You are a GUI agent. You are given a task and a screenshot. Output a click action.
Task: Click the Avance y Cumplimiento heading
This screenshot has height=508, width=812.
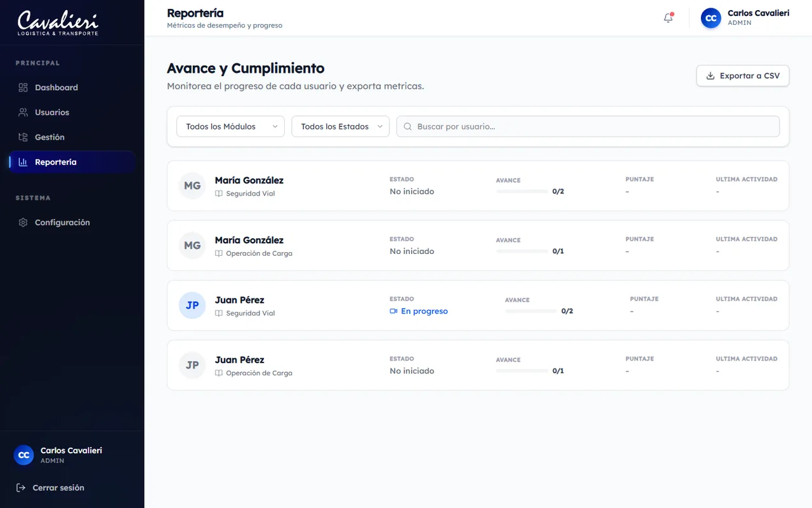coord(246,69)
